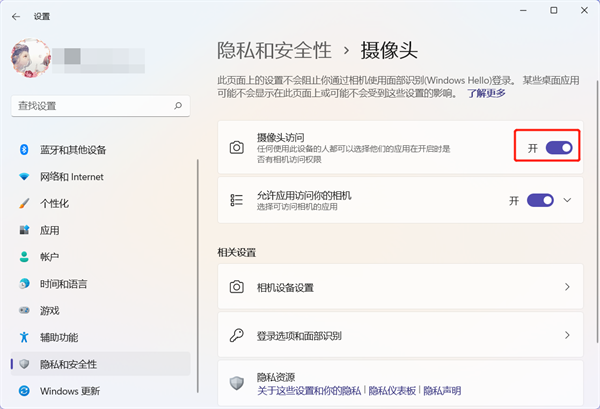The image size is (600, 409).
Task: Open the 隐私仪表板 link
Action: (394, 390)
